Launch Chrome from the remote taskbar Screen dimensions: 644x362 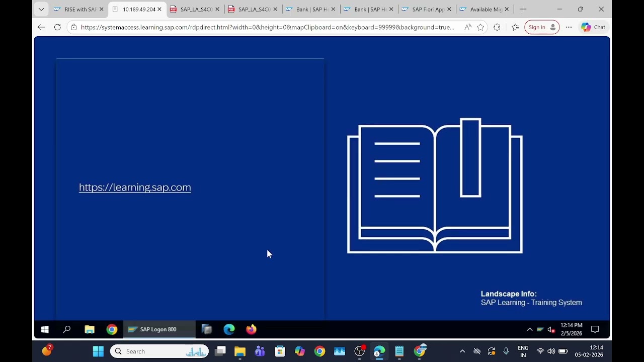[x=112, y=329]
